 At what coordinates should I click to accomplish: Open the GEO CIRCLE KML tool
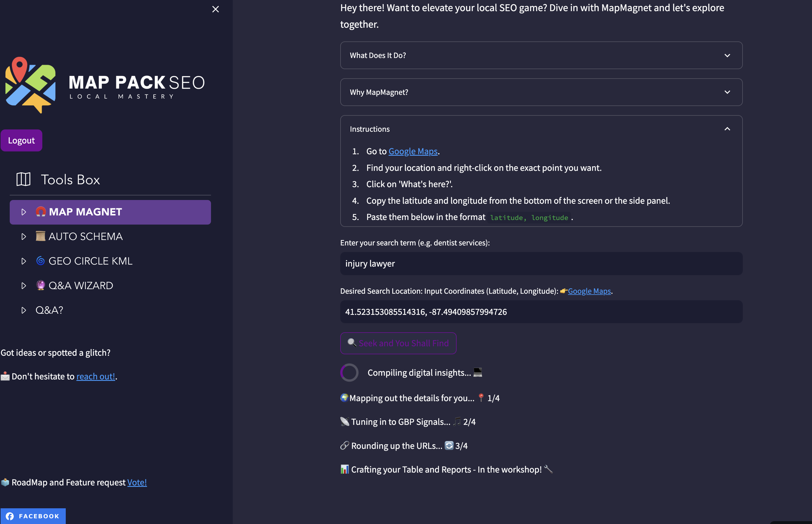[110, 261]
